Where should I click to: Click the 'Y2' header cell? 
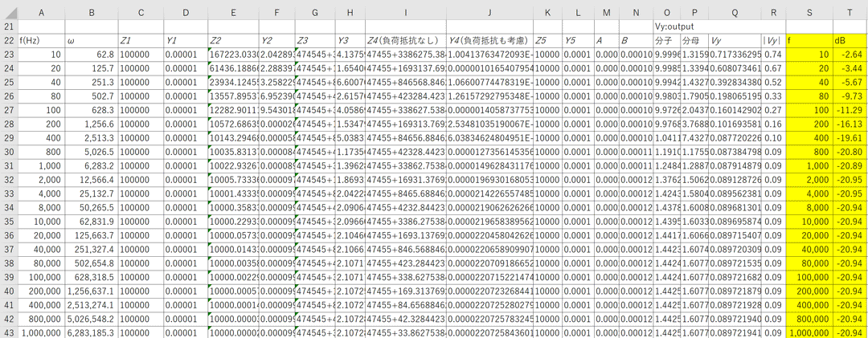(x=276, y=41)
